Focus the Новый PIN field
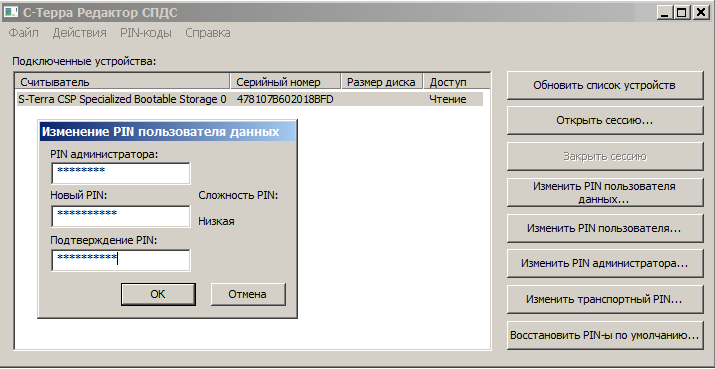This screenshot has height=369, width=715. click(121, 216)
